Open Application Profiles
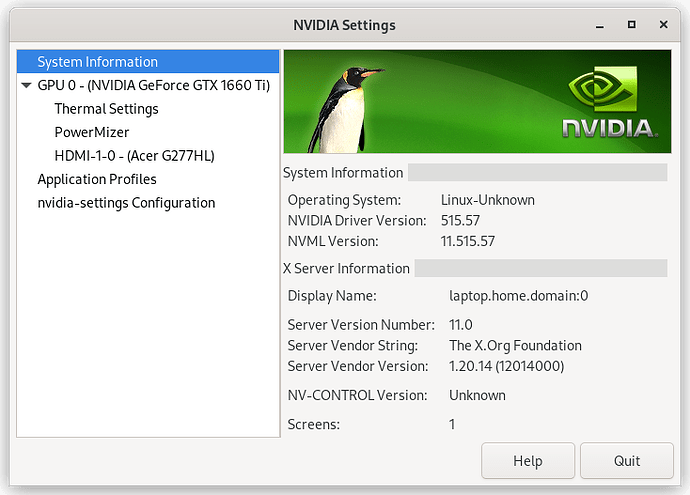The height and width of the screenshot is (495, 690). click(97, 179)
